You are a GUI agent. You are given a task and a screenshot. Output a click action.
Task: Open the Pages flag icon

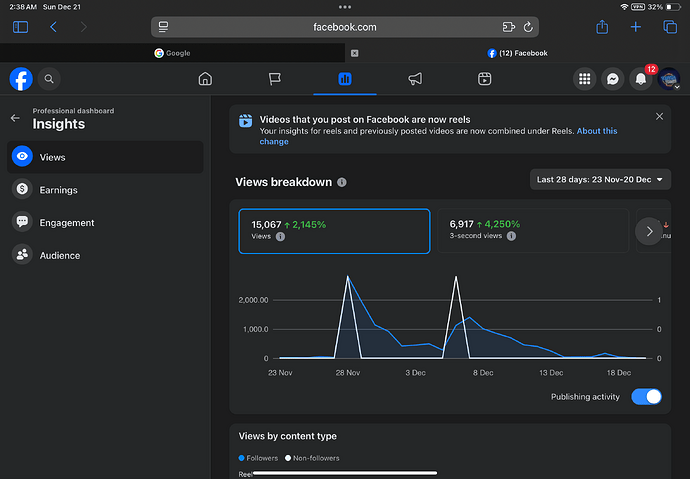(x=274, y=79)
